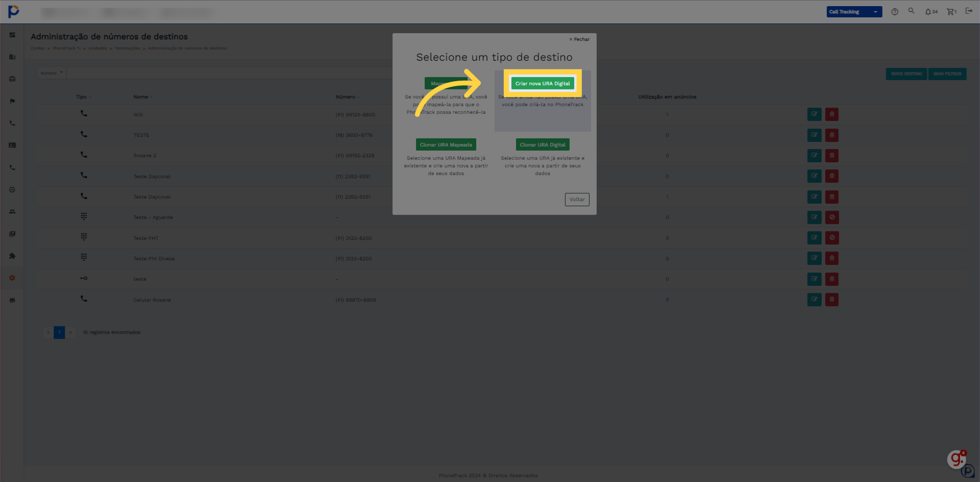Click Clonar URA Mapeada button
This screenshot has height=482, width=980.
click(446, 144)
